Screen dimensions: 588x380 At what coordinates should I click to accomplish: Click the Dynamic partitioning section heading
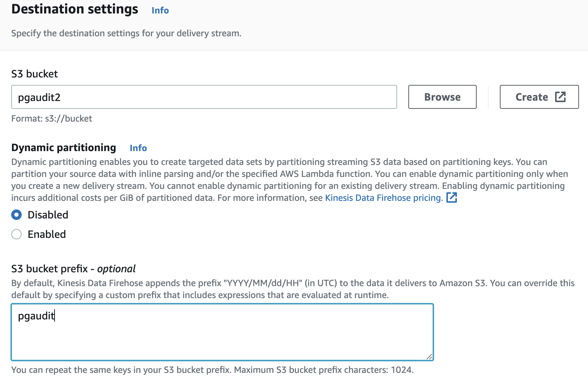64,148
